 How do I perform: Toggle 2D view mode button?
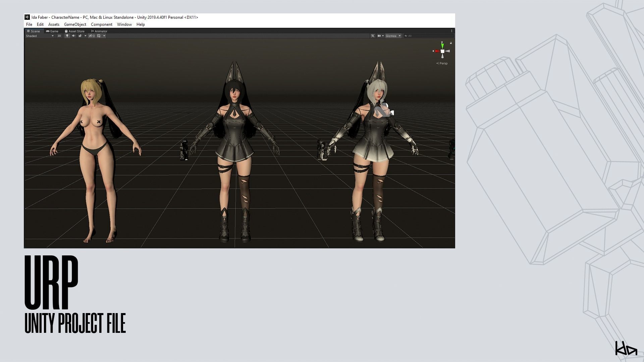click(x=59, y=36)
